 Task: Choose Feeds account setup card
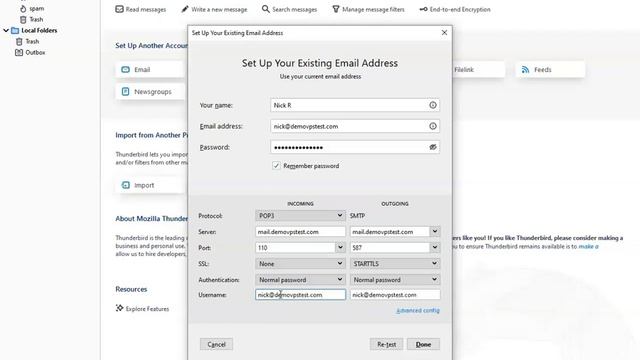[x=550, y=70]
